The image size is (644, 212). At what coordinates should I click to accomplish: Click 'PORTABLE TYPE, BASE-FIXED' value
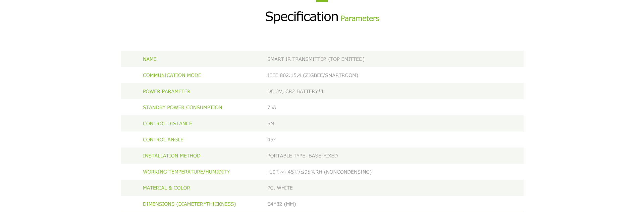(302, 156)
